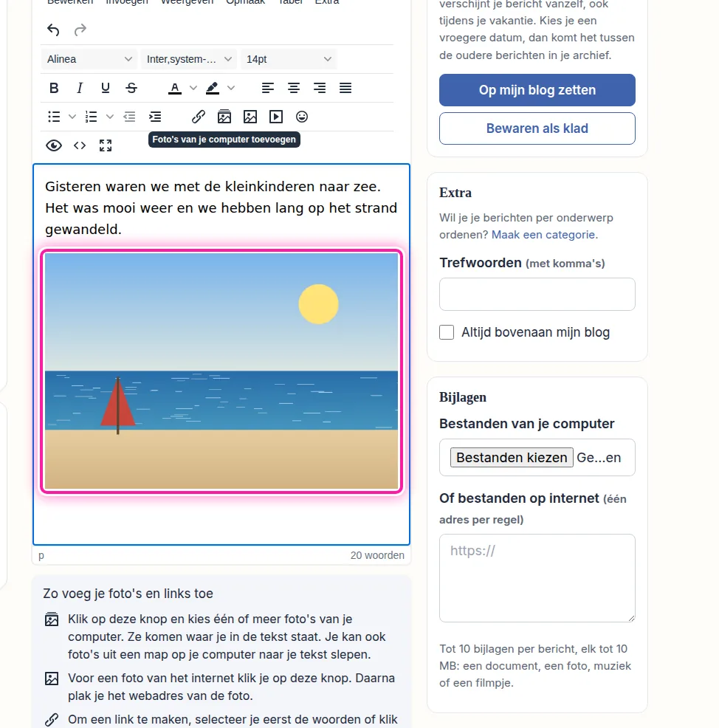Increase the indent

(155, 117)
